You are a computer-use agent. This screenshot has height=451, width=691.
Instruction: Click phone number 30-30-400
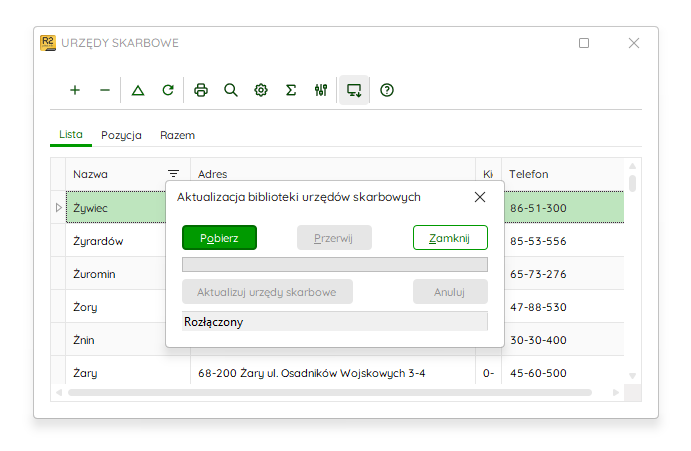click(x=538, y=340)
